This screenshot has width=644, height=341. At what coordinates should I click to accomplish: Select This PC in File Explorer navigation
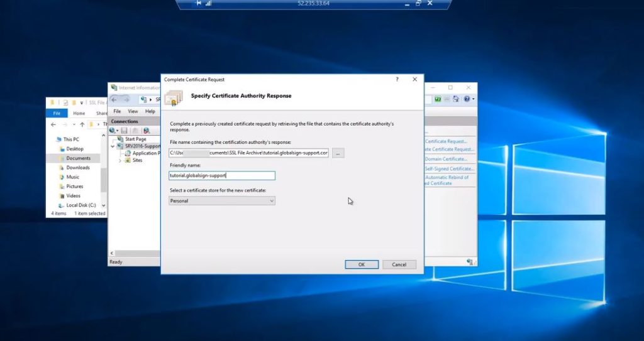[x=71, y=139]
